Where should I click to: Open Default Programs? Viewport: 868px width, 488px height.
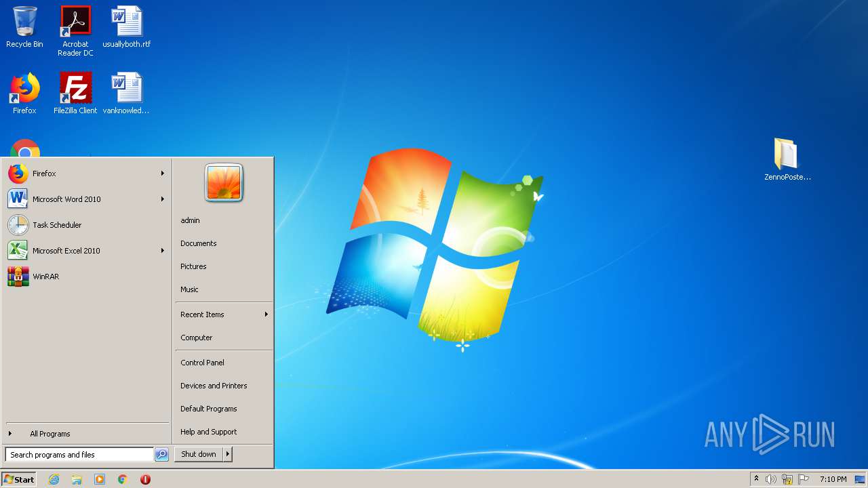point(224,409)
